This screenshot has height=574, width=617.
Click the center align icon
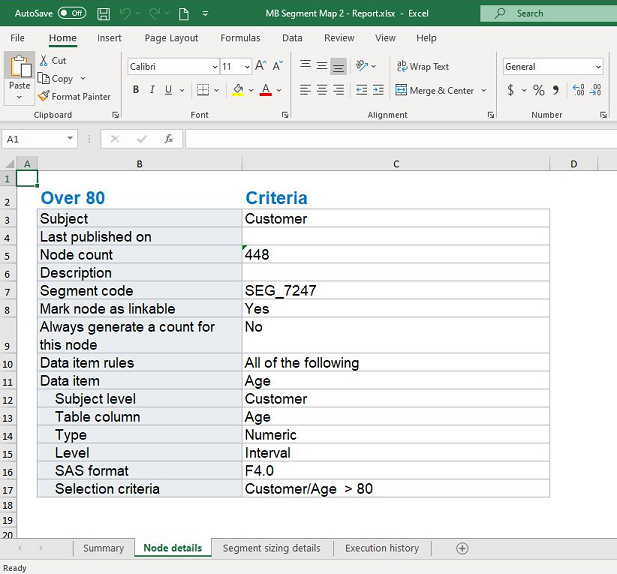320,90
